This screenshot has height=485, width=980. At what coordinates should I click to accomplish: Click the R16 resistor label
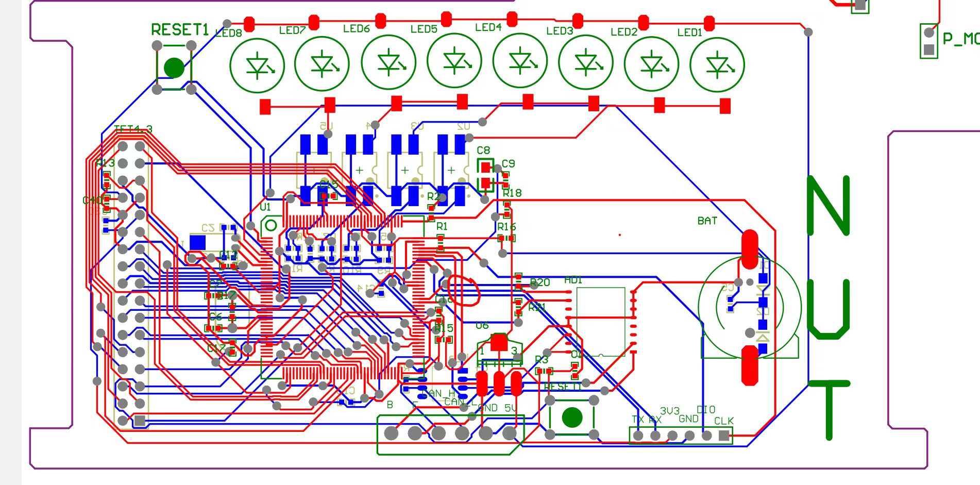(506, 226)
